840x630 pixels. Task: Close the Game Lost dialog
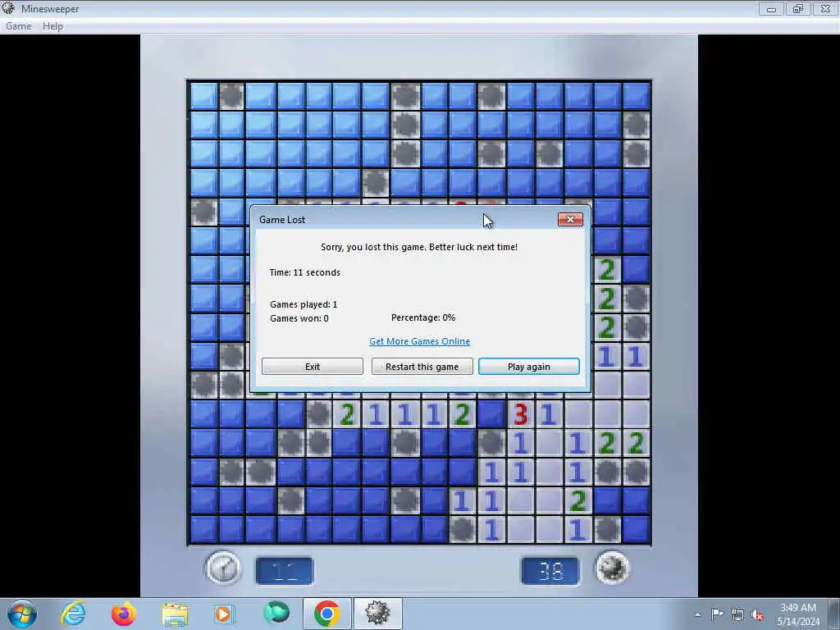pyautogui.click(x=570, y=219)
